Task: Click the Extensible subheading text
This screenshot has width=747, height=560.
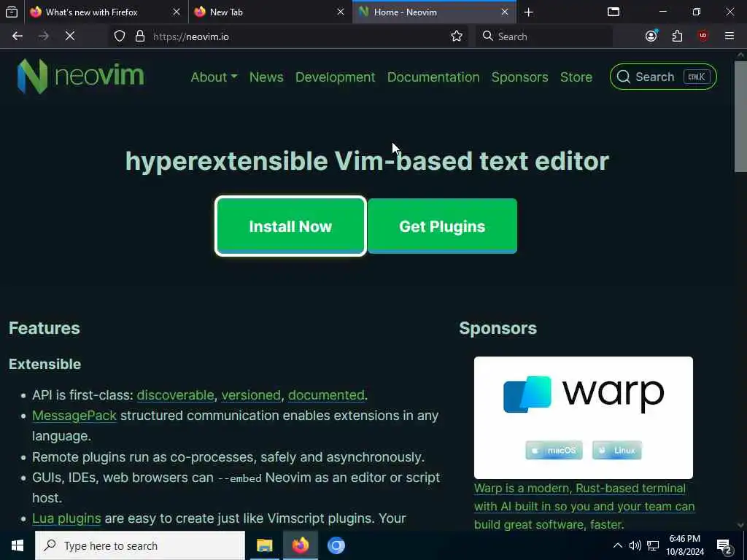Action: [x=44, y=364]
